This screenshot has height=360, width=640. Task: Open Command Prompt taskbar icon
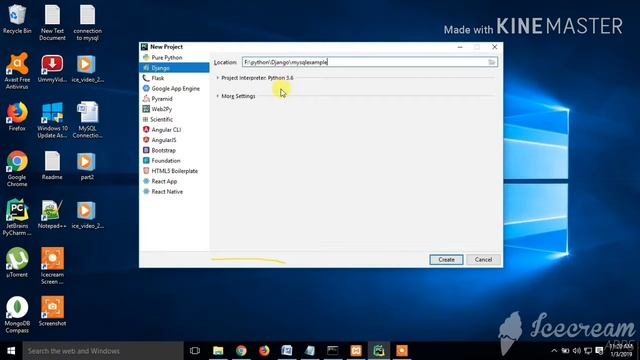pyautogui.click(x=333, y=351)
